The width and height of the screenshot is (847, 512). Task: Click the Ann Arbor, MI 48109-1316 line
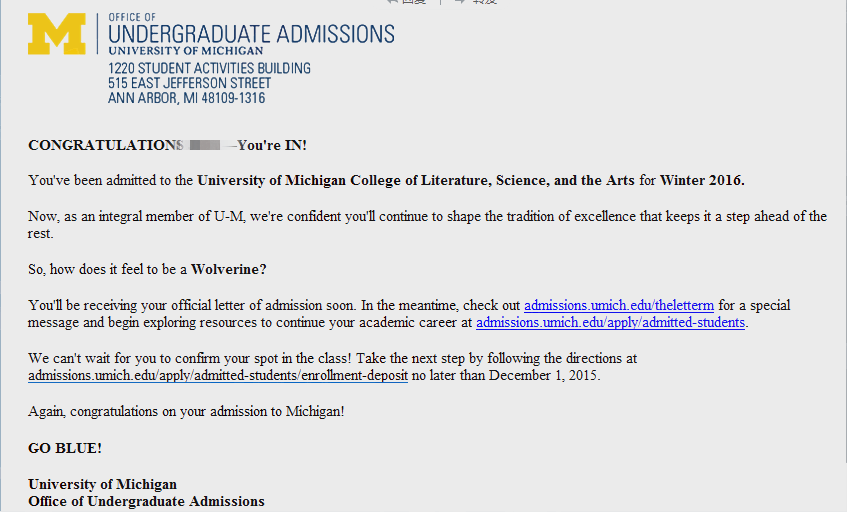pyautogui.click(x=186, y=98)
